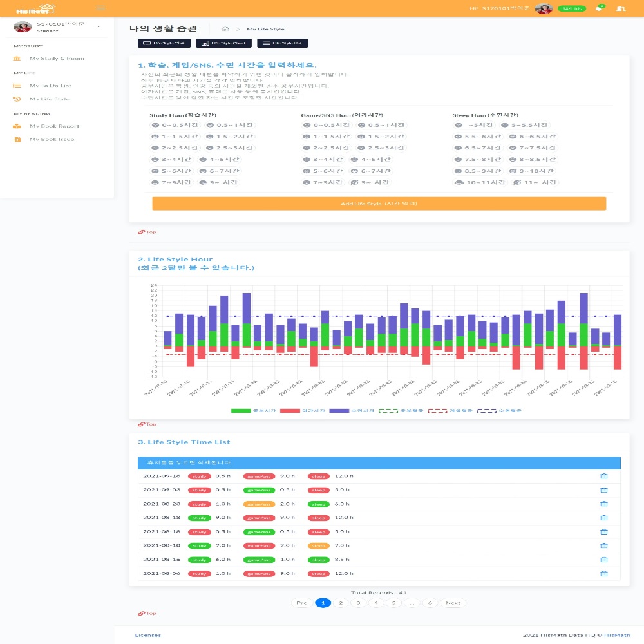The height and width of the screenshot is (644, 644).
Task: Click the home icon in breadcrumb
Action: [x=225, y=29]
